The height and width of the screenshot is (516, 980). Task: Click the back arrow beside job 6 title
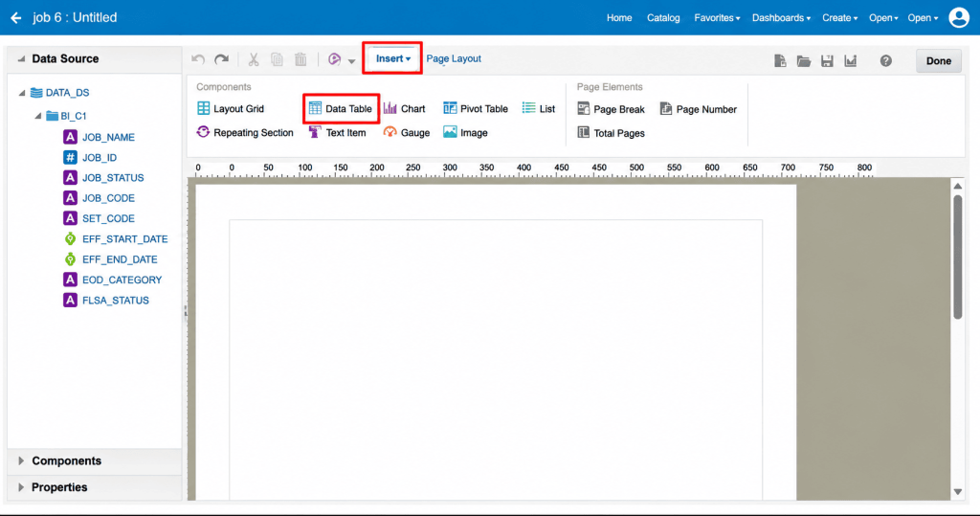[x=16, y=18]
